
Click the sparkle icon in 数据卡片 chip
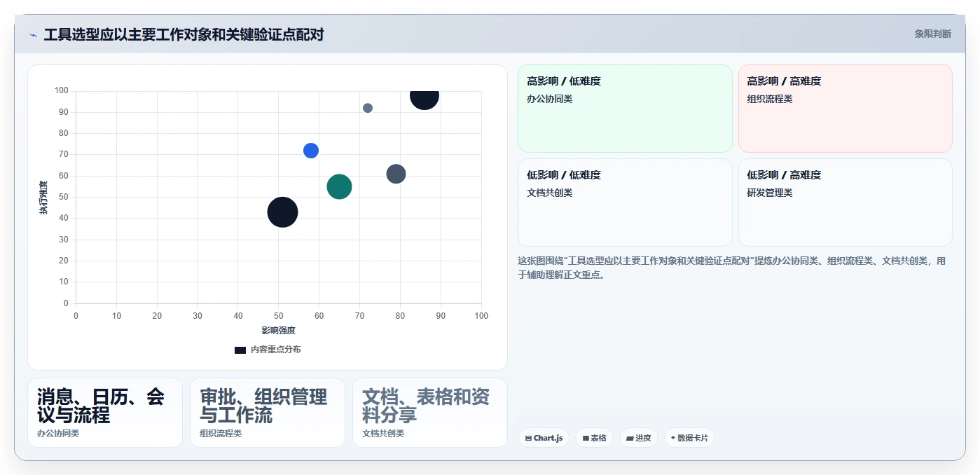click(x=673, y=438)
